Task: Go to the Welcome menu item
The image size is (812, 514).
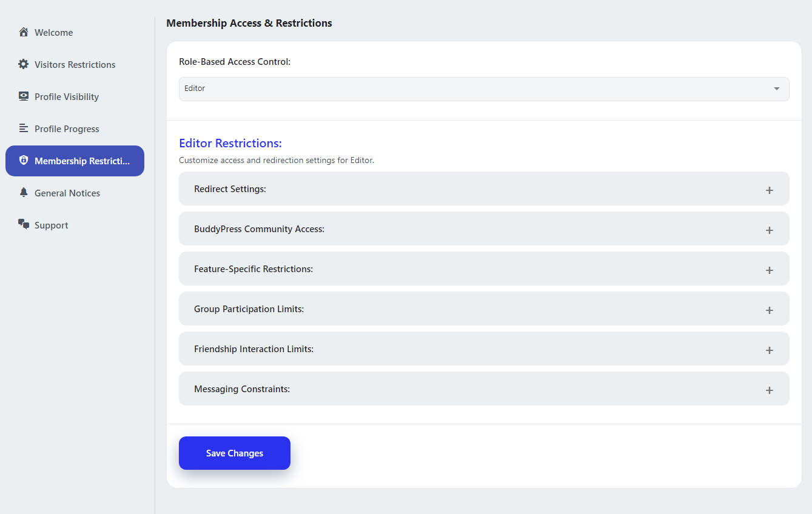Action: 53,33
